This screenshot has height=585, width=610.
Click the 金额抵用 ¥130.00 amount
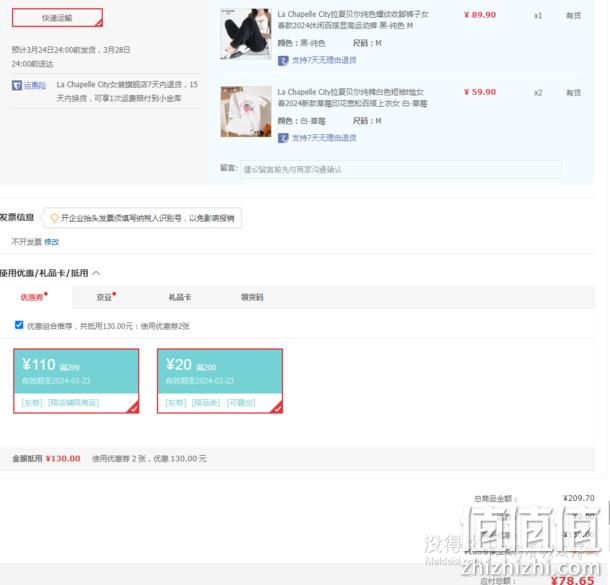(x=63, y=459)
